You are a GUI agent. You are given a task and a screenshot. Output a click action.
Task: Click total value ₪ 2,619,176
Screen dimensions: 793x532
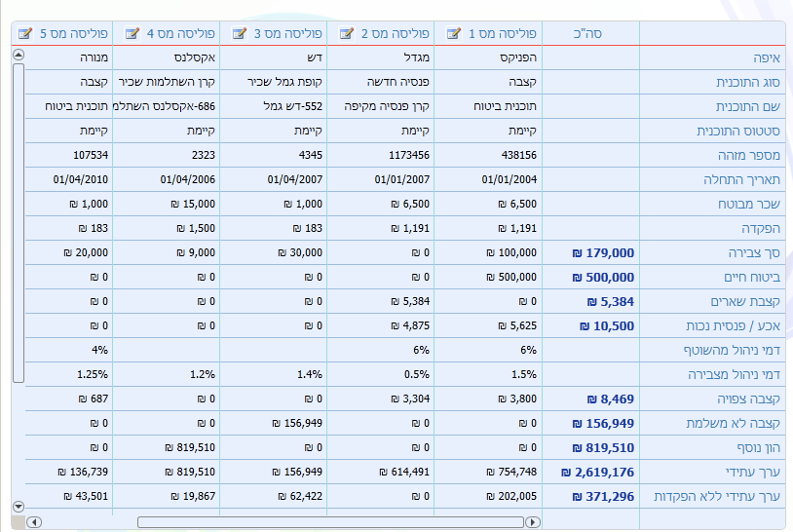point(597,472)
